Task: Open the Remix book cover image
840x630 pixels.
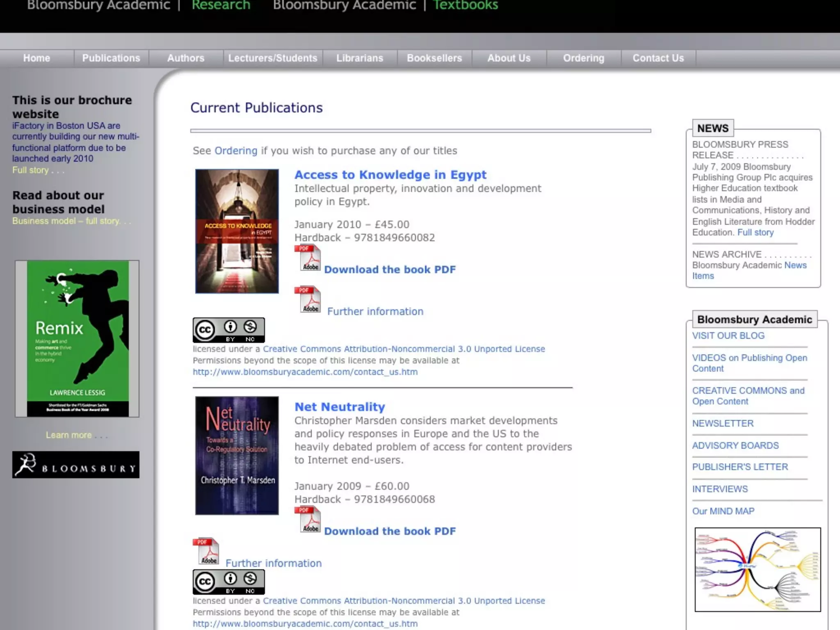Action: pyautogui.click(x=77, y=339)
